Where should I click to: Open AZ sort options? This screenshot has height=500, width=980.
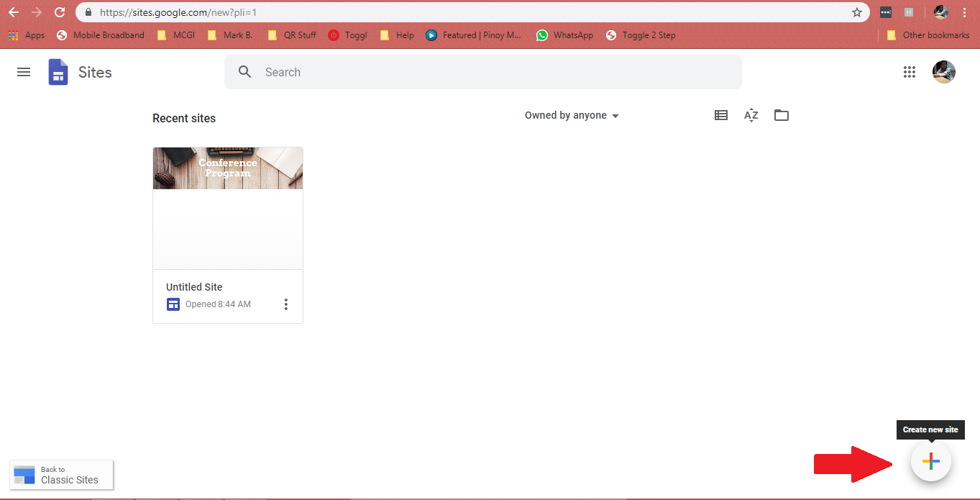point(751,115)
